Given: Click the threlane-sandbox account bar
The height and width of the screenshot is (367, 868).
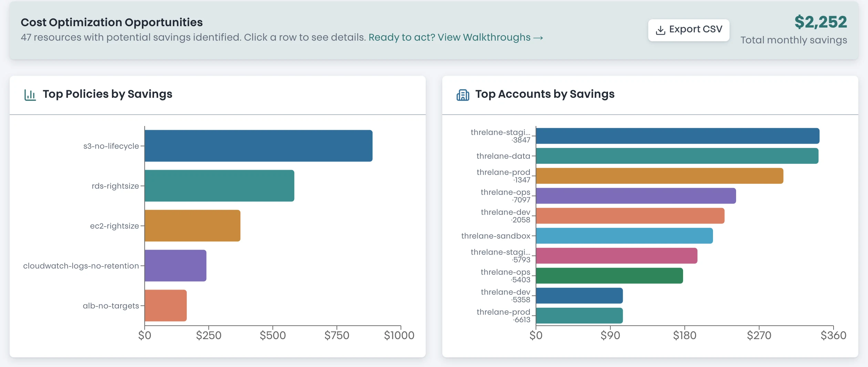Looking at the screenshot, I should pyautogui.click(x=624, y=236).
